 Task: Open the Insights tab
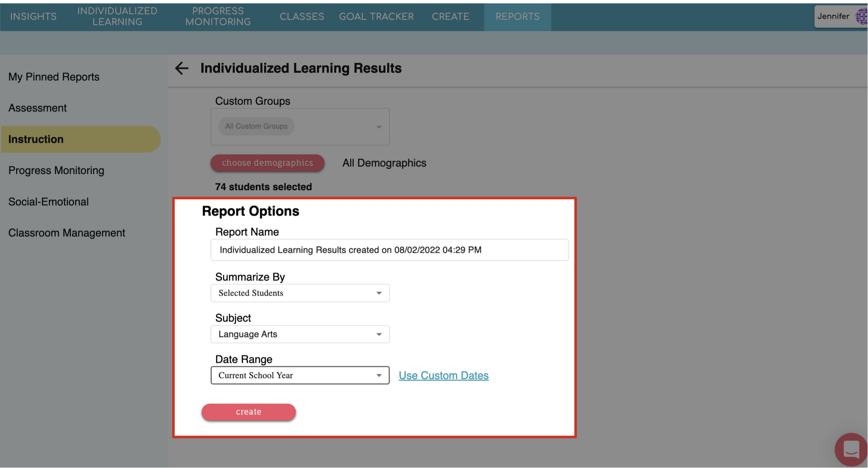(x=33, y=16)
